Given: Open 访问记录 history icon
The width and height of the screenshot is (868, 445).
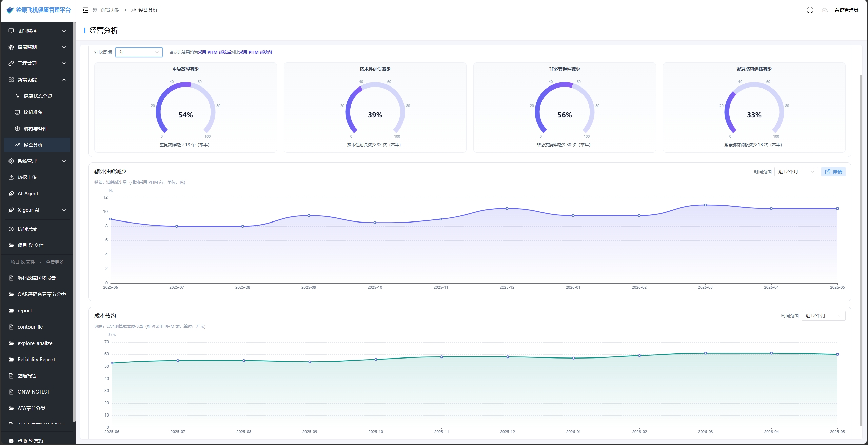Looking at the screenshot, I should pyautogui.click(x=11, y=229).
